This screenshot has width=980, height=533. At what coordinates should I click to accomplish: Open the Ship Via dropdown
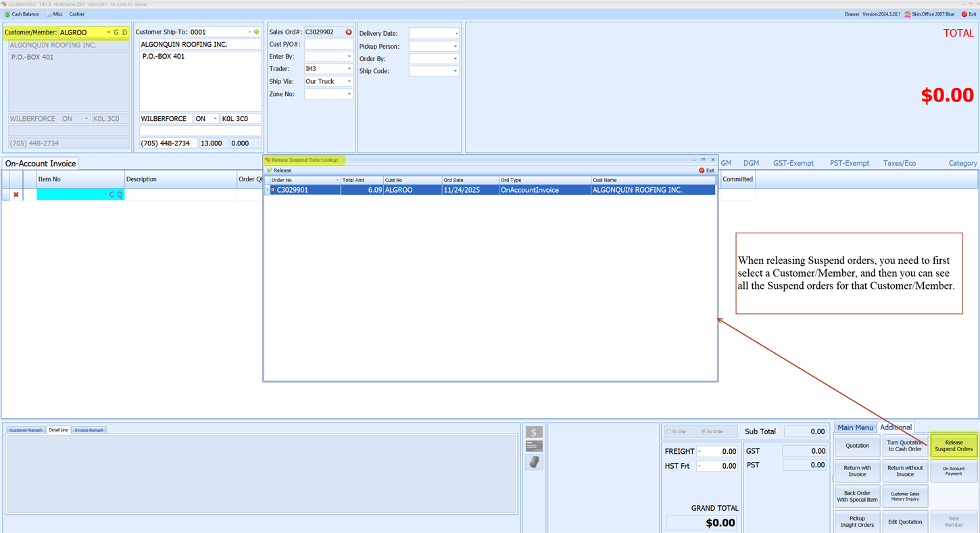click(x=349, y=81)
